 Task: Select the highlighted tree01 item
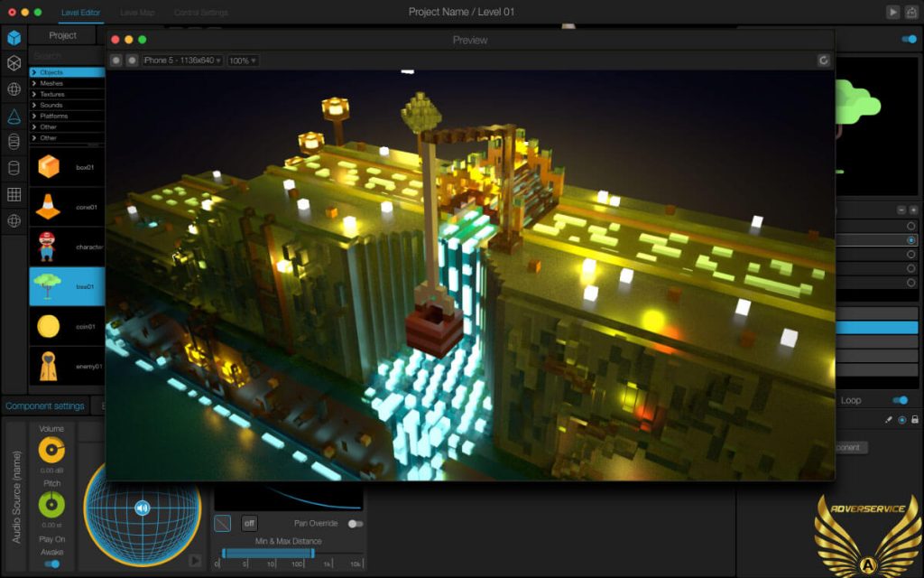67,286
